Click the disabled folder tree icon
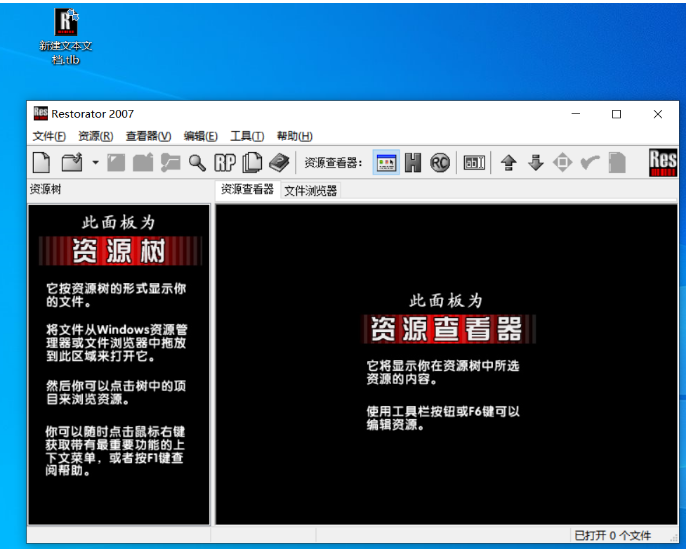This screenshot has height=549, width=686. tap(170, 163)
